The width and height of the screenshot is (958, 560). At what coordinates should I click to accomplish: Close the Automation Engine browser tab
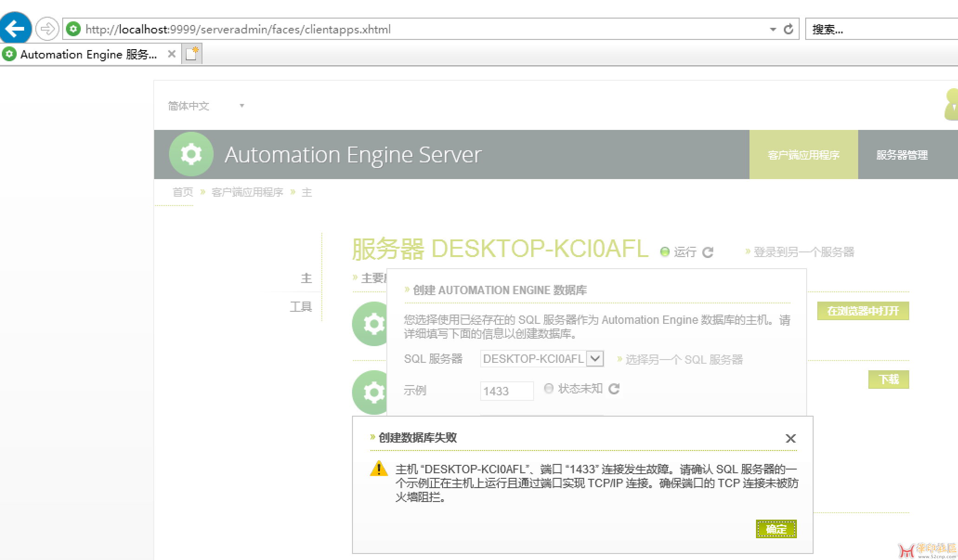click(x=171, y=54)
